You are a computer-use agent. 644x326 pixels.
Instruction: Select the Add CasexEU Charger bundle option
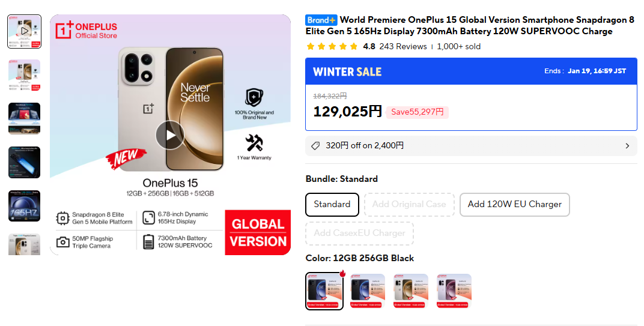point(359,233)
